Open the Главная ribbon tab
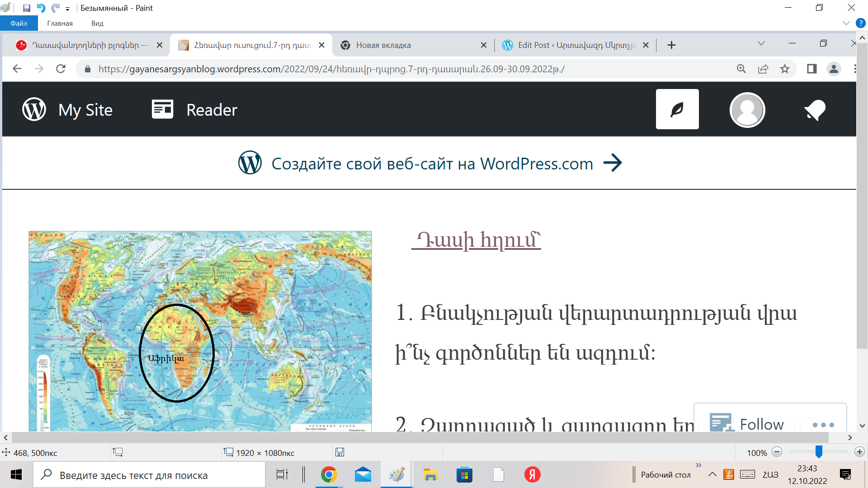This screenshot has width=868, height=488. click(60, 23)
